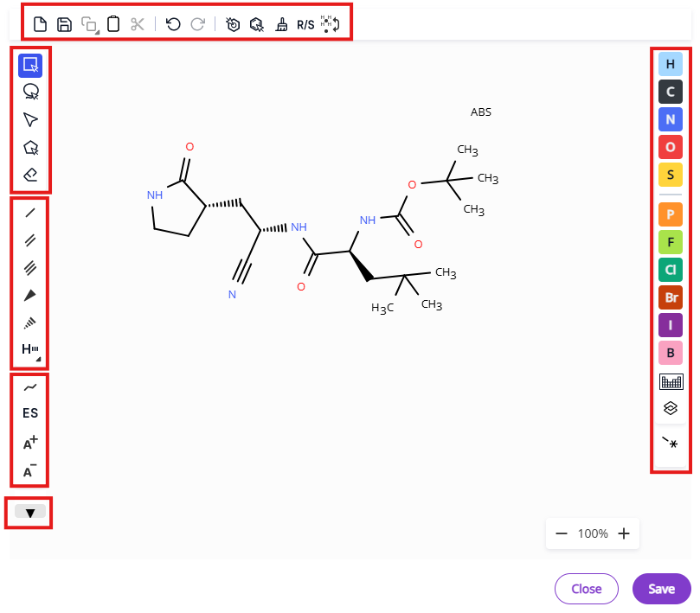Image resolution: width=700 pixels, height=613 pixels.
Task: Select the Eraser tool
Action: click(x=30, y=175)
